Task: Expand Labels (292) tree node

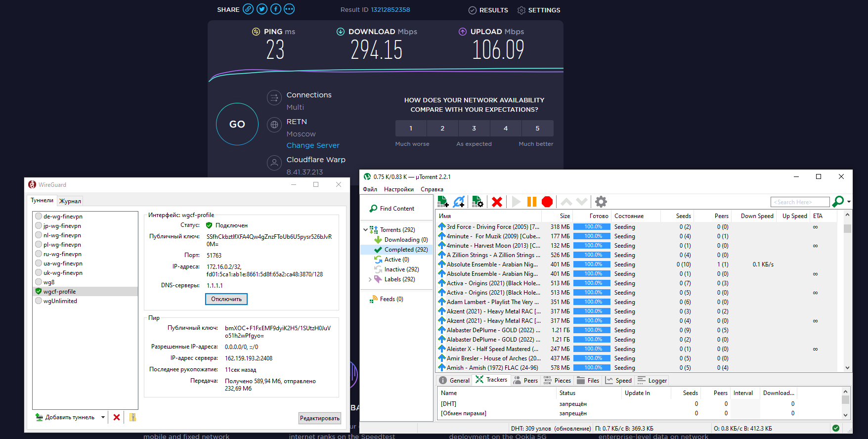Action: tap(370, 279)
